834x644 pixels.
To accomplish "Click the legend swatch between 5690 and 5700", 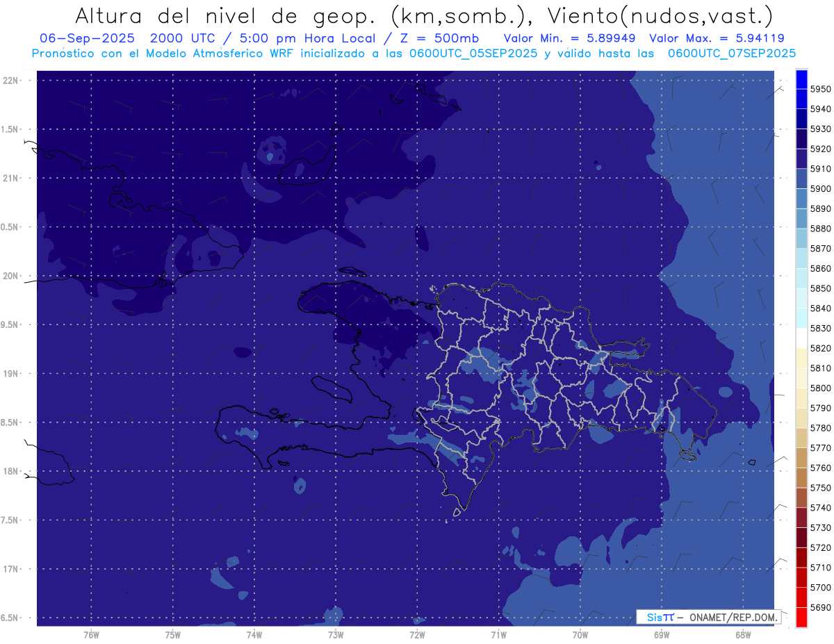I will coord(801,597).
